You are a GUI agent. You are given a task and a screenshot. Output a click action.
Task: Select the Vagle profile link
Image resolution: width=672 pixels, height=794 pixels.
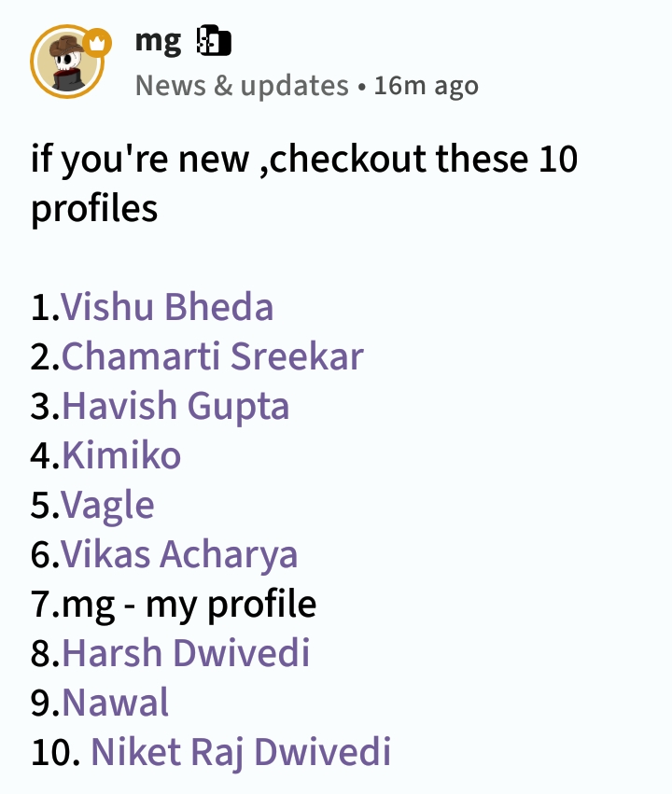(107, 505)
